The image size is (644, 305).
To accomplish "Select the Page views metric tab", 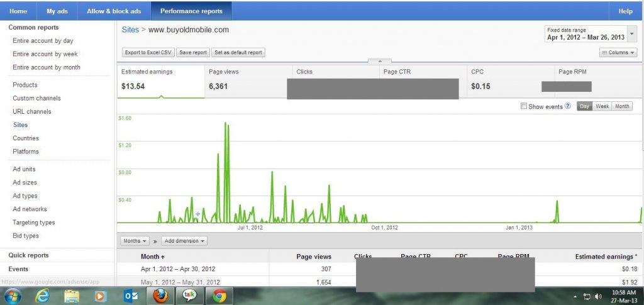I will [248, 81].
